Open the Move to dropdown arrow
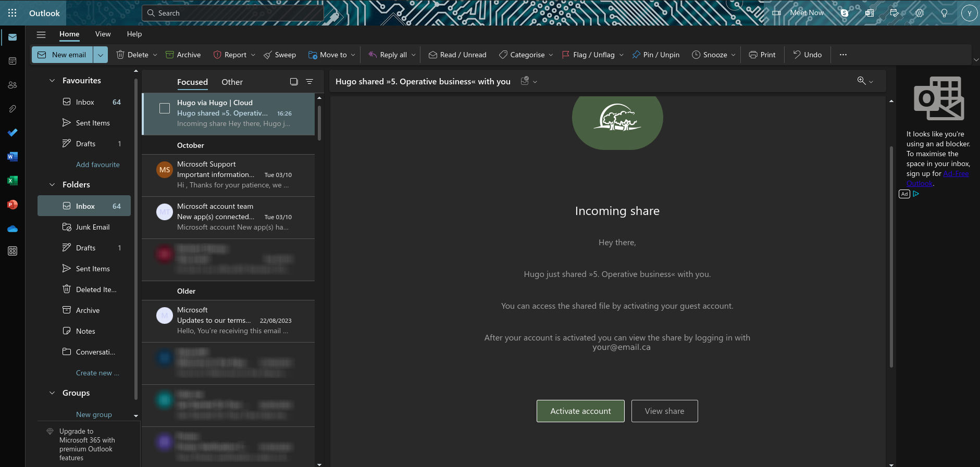980x467 pixels. click(x=353, y=55)
